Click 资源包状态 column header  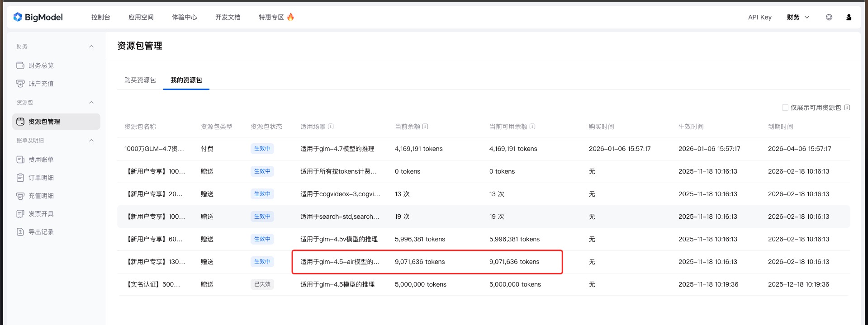(266, 127)
